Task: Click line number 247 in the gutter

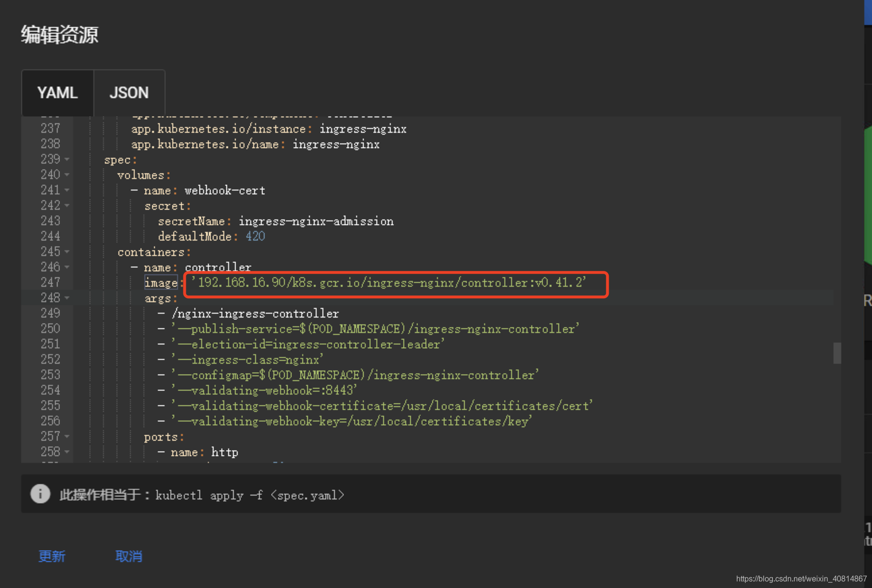Action: (51, 282)
